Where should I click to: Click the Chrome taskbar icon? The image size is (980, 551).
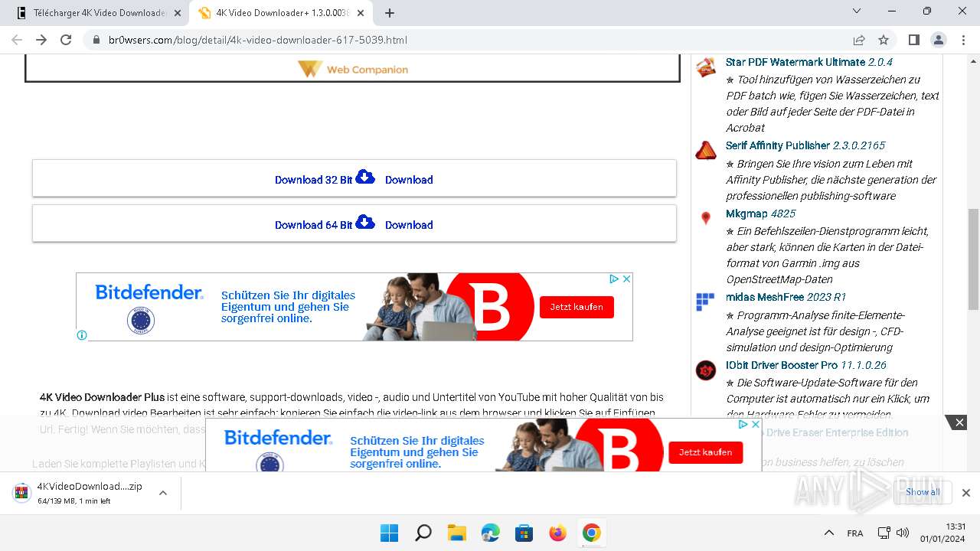click(x=592, y=533)
